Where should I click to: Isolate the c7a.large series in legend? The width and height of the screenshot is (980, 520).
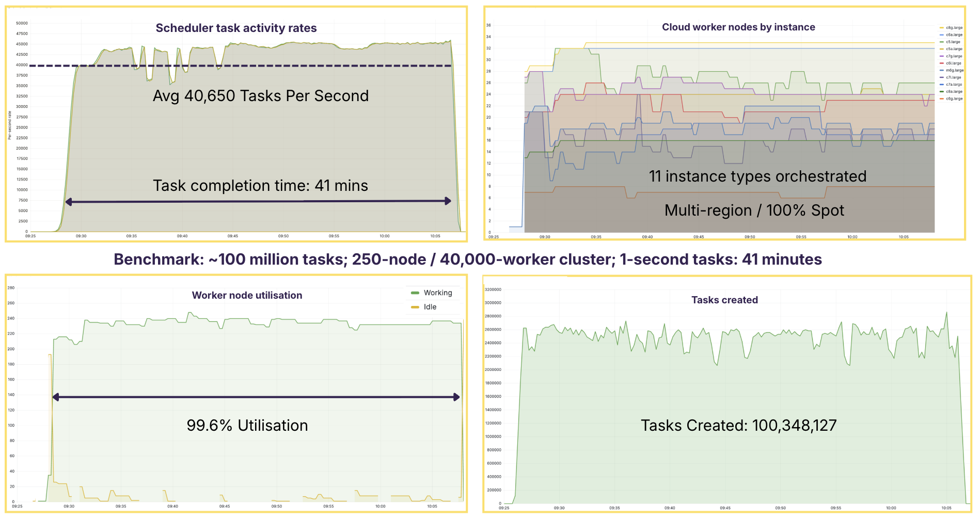point(954,85)
